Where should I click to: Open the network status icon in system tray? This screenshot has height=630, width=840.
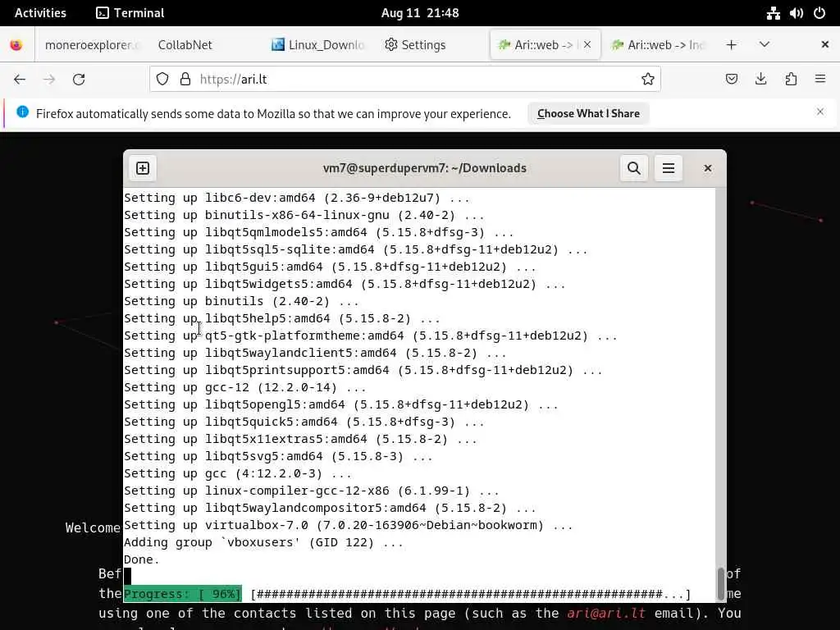[x=773, y=13]
